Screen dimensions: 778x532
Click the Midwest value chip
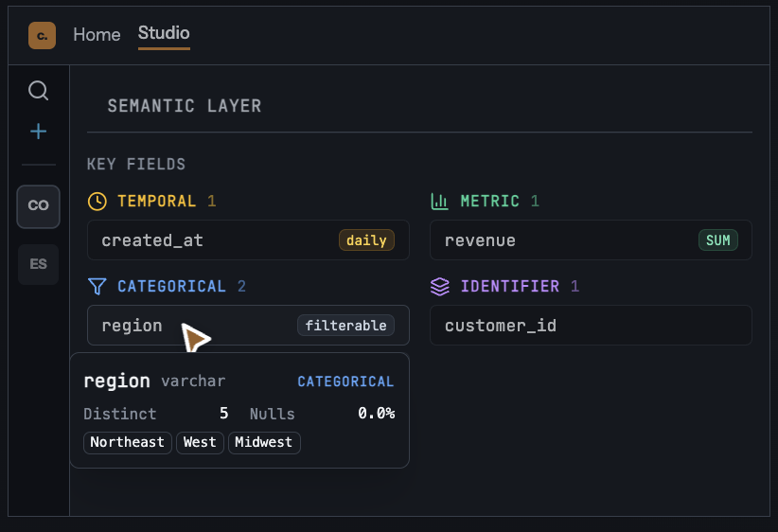tap(264, 442)
